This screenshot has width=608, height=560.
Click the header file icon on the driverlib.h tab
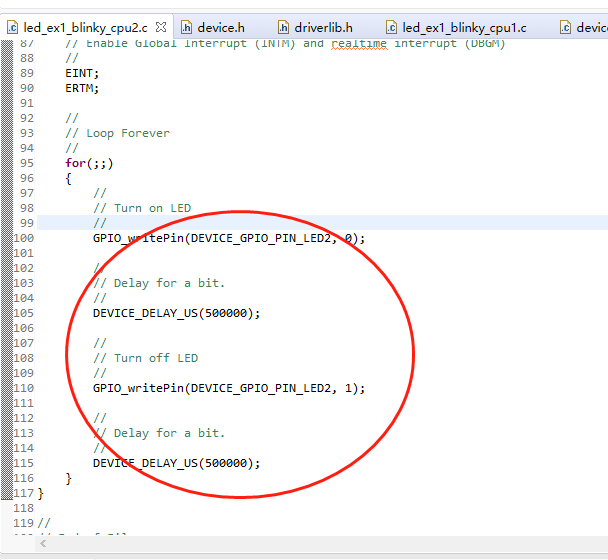tap(283, 28)
